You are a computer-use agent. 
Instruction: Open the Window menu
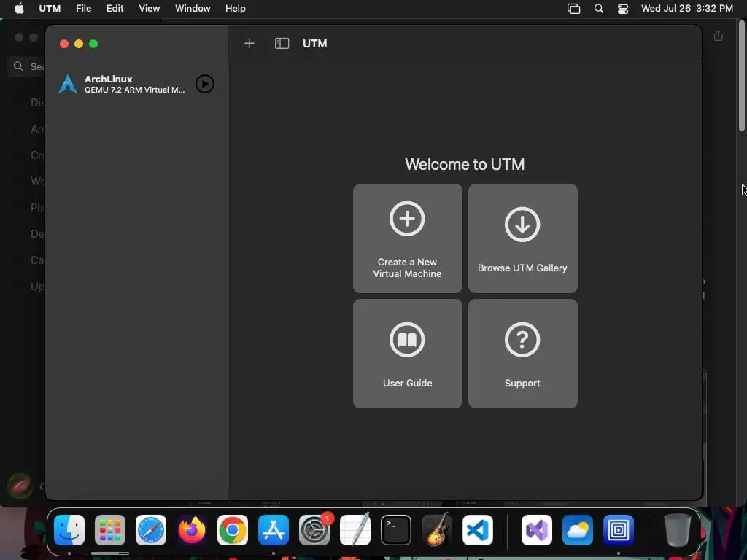pos(193,9)
